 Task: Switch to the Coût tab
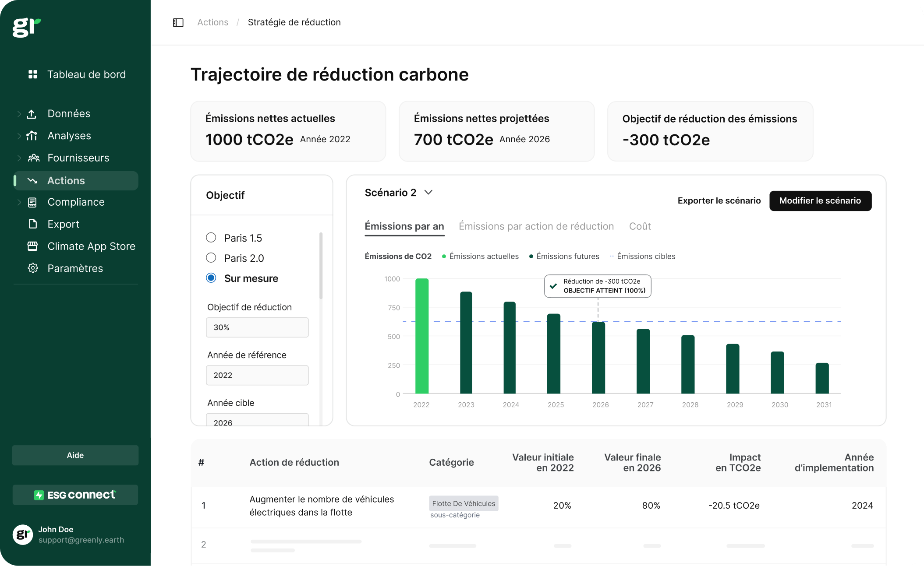click(639, 226)
